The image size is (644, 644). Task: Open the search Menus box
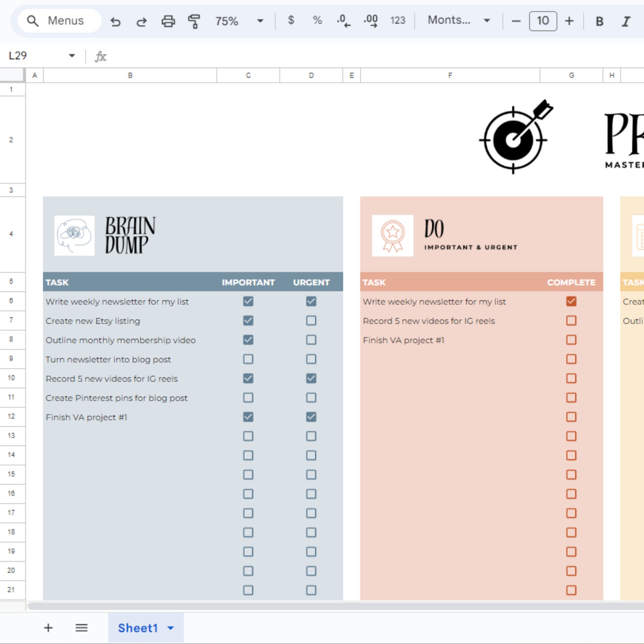pyautogui.click(x=58, y=21)
